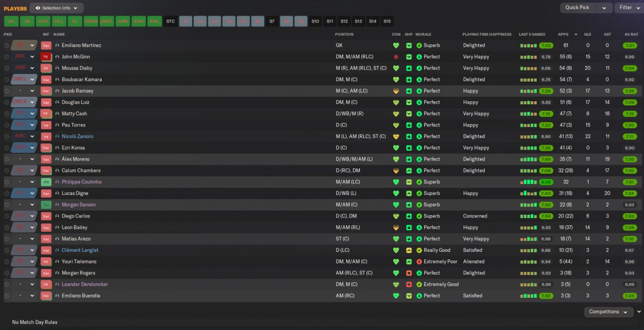This screenshot has height=330, width=644.
Task: Select the DMCR position slot
Action: pyautogui.click(x=91, y=21)
